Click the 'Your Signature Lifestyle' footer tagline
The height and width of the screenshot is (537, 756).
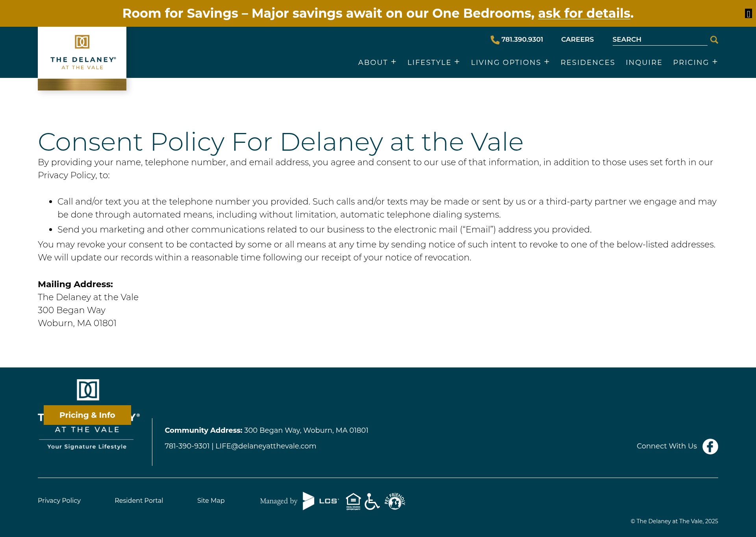87,447
